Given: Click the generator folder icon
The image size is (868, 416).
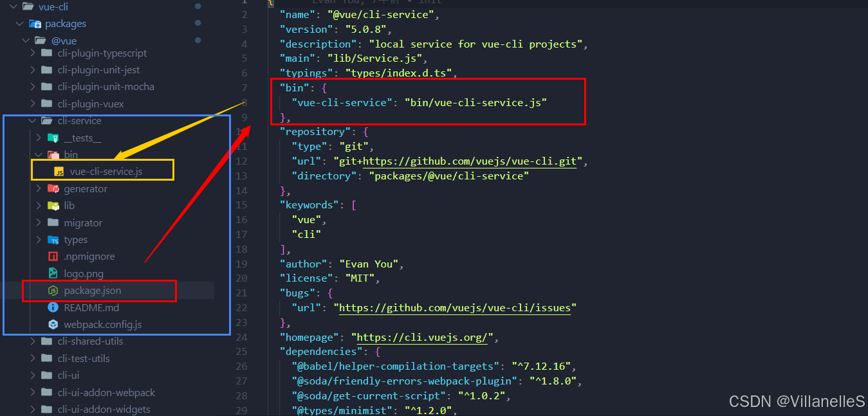Looking at the screenshot, I should 53,189.
